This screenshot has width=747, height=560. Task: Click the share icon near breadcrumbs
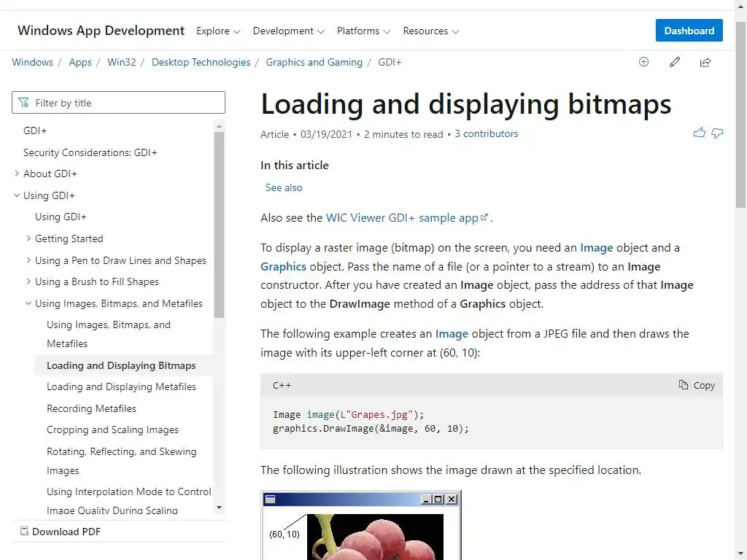pyautogui.click(x=705, y=62)
